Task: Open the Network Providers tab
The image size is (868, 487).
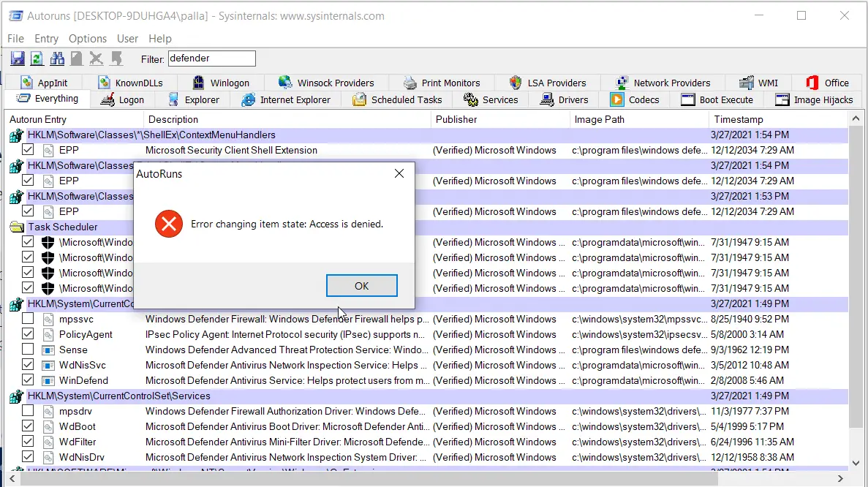Action: point(663,83)
